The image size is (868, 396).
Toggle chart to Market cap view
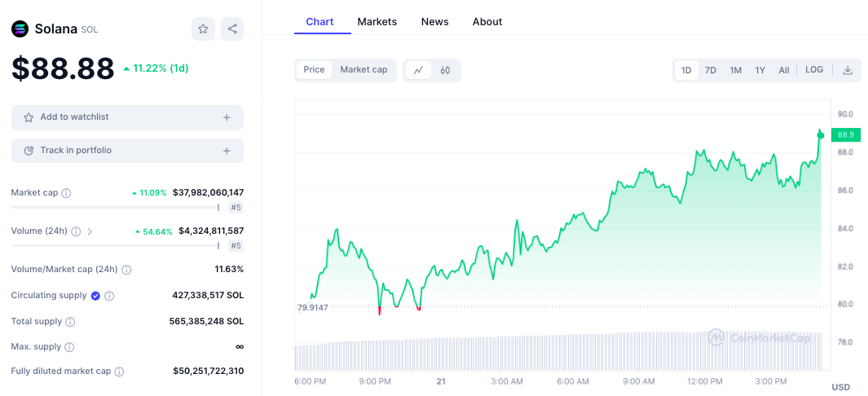pyautogui.click(x=364, y=70)
